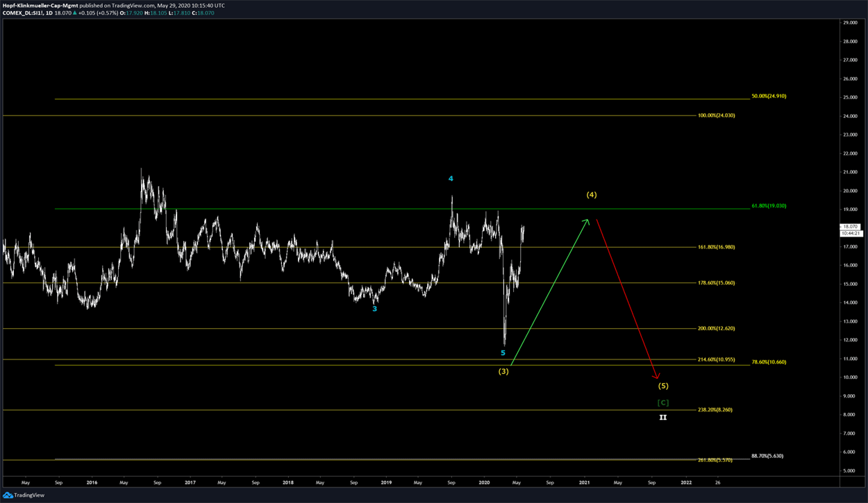Select the 50.00%(24.910) Fibonacci level label
Image resolution: width=868 pixels, height=503 pixels.
[x=769, y=96]
